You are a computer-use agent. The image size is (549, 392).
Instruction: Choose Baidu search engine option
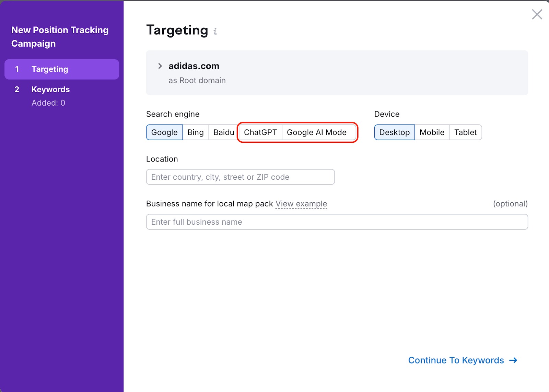pyautogui.click(x=223, y=132)
